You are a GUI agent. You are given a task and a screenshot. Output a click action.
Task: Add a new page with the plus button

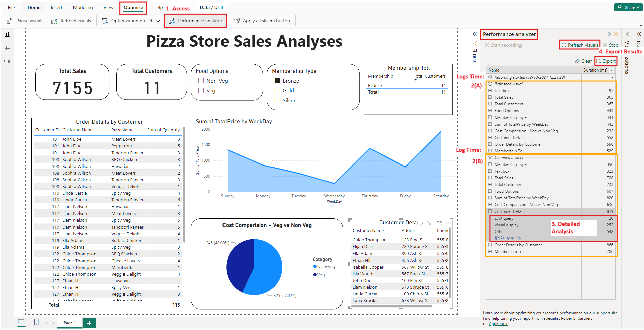pos(89,323)
